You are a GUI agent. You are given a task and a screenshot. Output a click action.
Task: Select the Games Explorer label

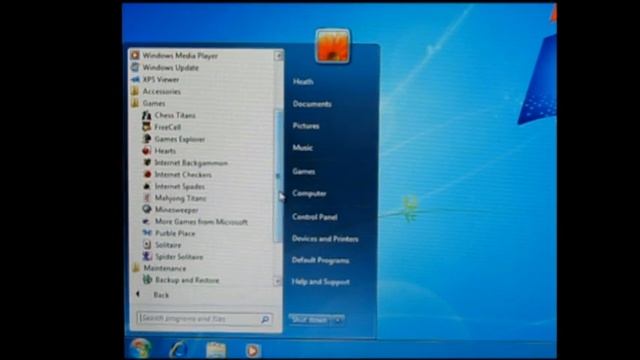coord(180,140)
